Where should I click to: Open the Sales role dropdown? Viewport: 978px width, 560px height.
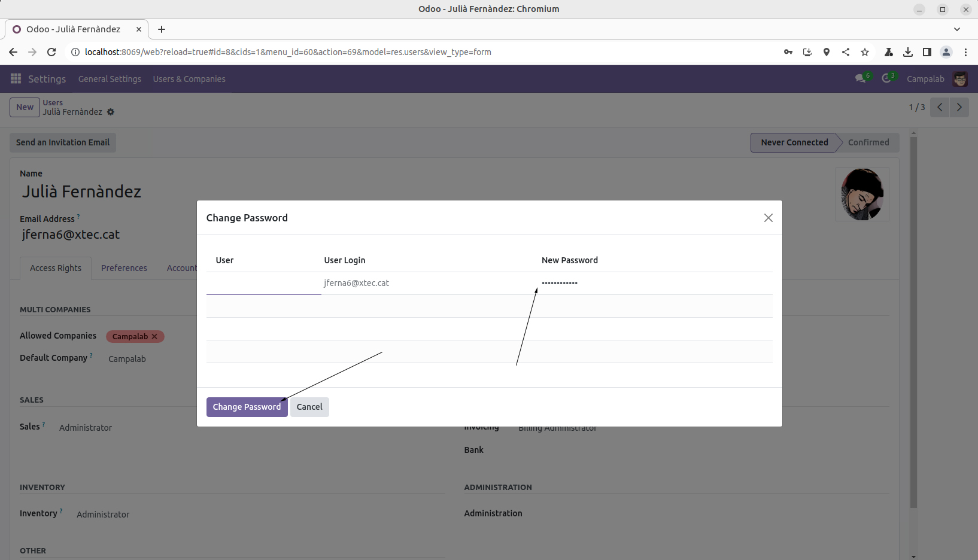coord(86,428)
